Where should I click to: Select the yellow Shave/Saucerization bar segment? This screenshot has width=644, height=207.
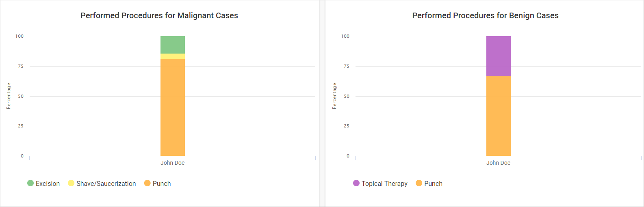click(x=173, y=56)
